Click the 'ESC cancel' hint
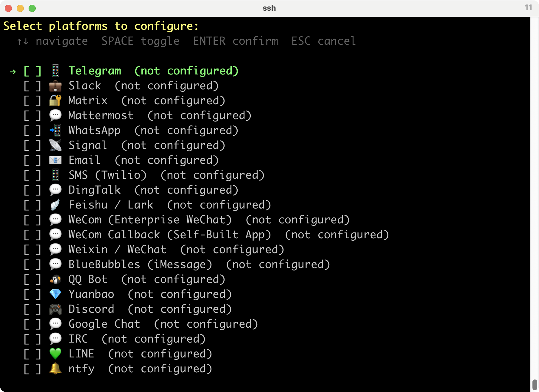The height and width of the screenshot is (392, 539). click(x=324, y=41)
